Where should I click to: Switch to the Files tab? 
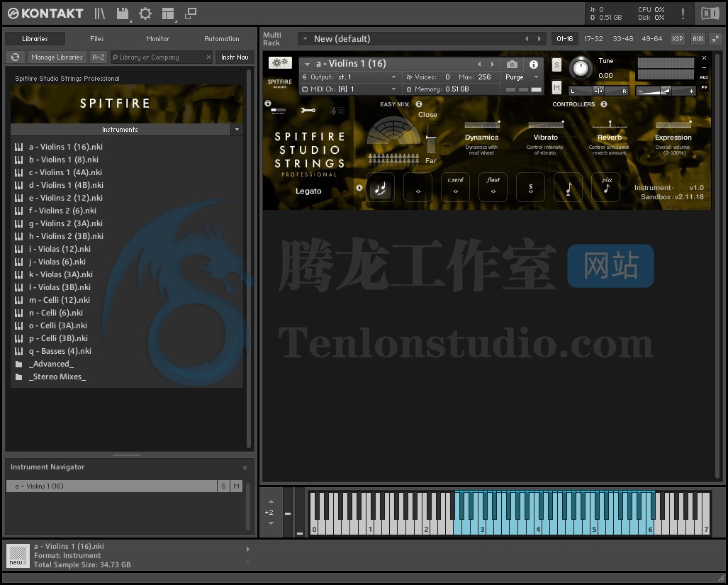click(x=97, y=38)
